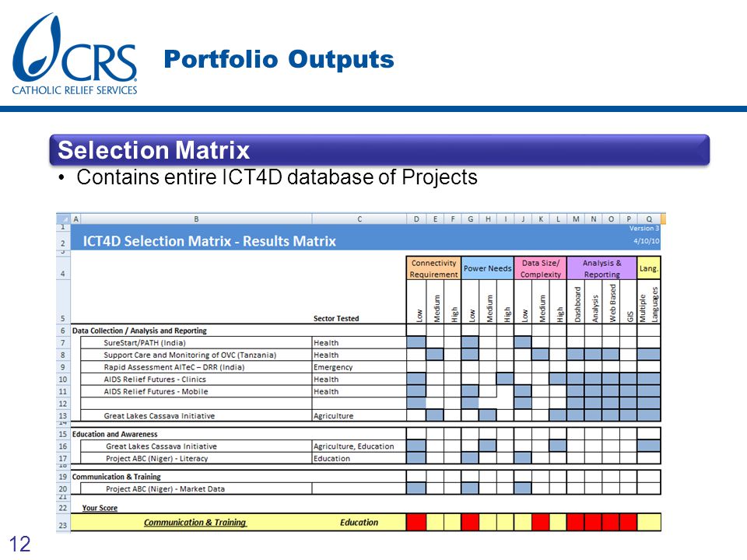
Task: Select 'Rapid Assessment AITeC – DRR (India)' cell
Action: coord(196,367)
